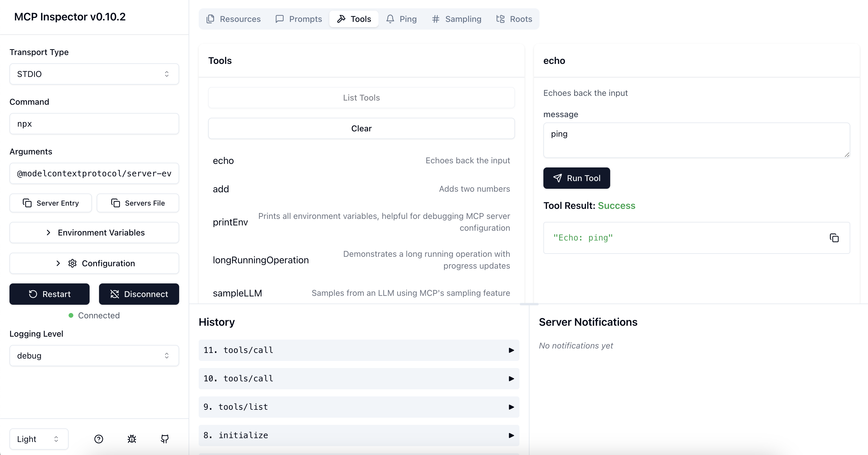The width and height of the screenshot is (868, 455).
Task: Switch to the Resources tab
Action: [x=233, y=19]
